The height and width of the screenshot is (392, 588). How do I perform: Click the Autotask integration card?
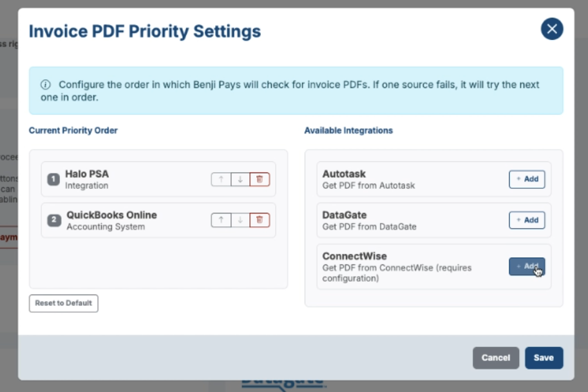tap(434, 179)
